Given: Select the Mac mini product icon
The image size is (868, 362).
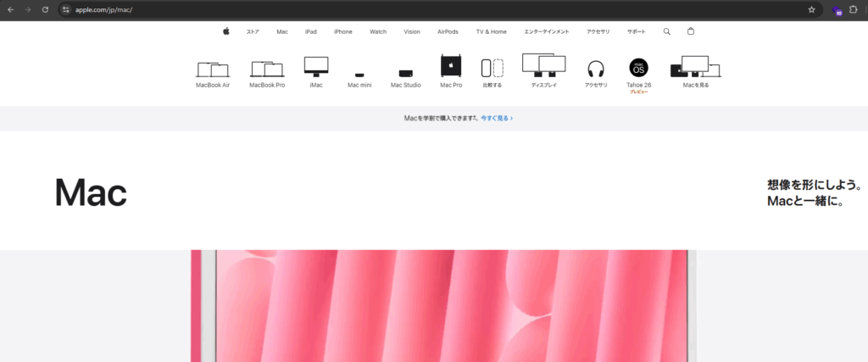Looking at the screenshot, I should click(359, 75).
